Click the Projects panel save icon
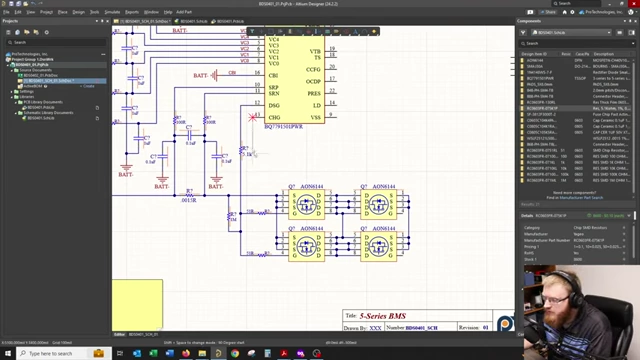 8,32
